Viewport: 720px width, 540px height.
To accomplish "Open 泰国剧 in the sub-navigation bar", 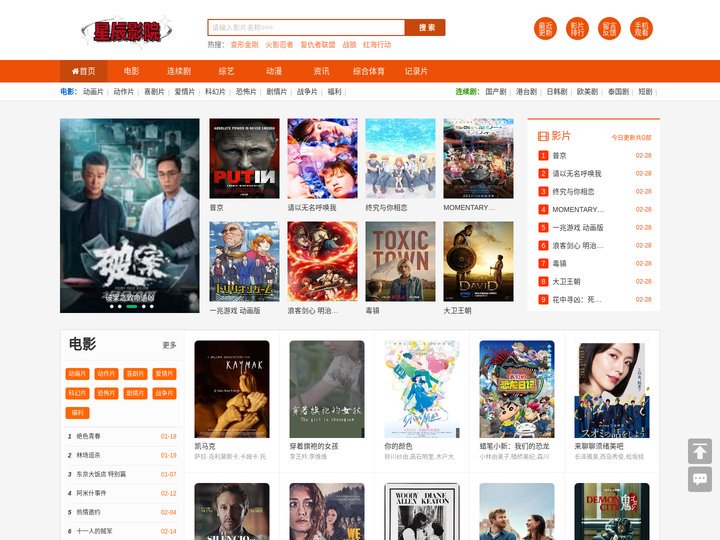I will click(x=618, y=92).
